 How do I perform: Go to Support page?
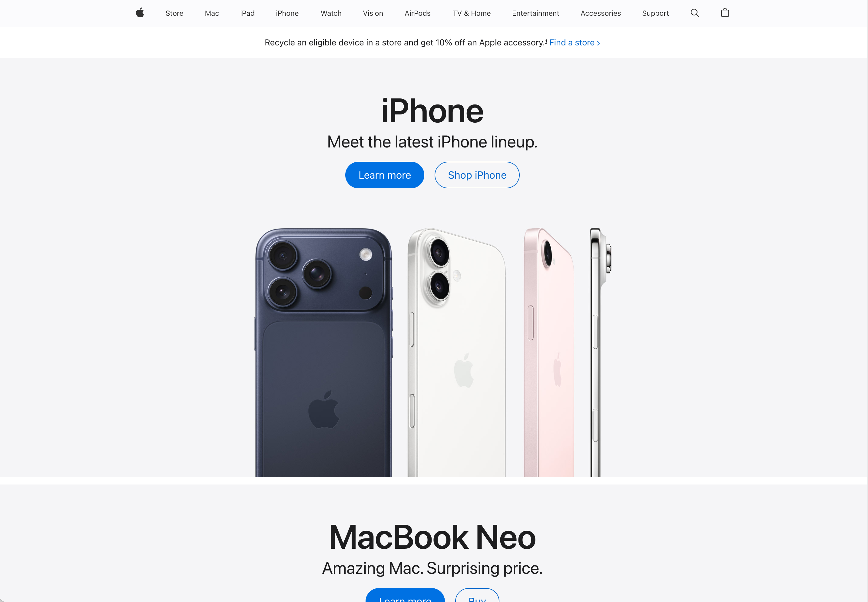coord(655,13)
